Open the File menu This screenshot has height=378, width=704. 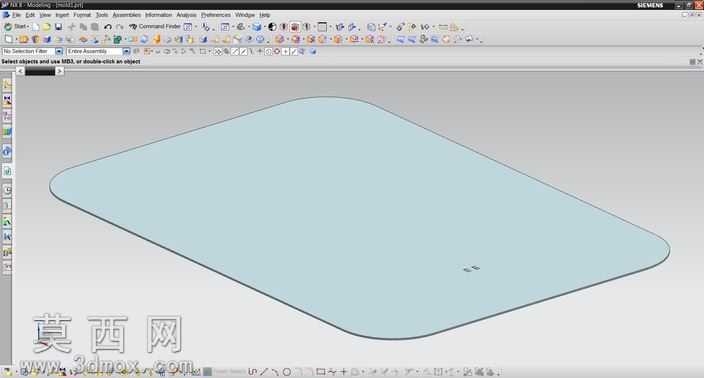[16, 15]
